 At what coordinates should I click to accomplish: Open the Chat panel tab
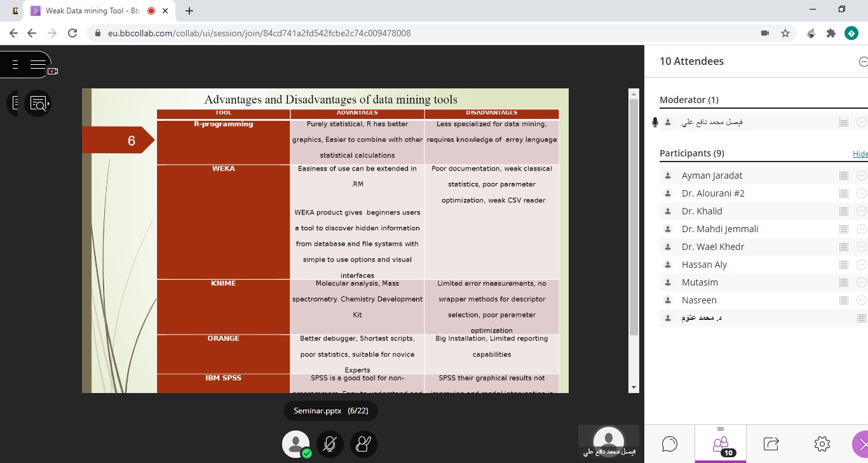click(670, 443)
